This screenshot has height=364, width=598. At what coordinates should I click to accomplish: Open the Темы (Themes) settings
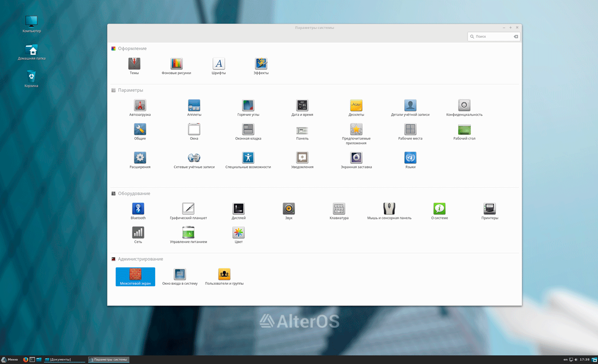(x=134, y=66)
